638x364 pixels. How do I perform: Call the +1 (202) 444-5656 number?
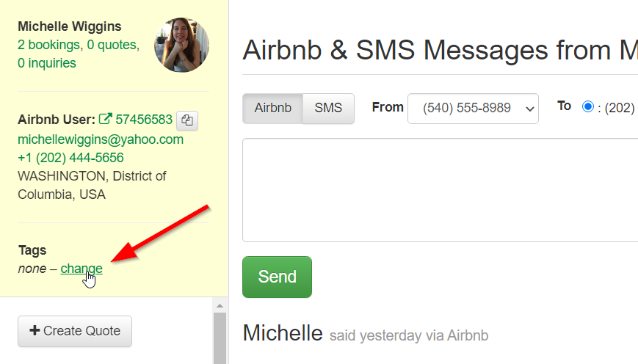(70, 158)
